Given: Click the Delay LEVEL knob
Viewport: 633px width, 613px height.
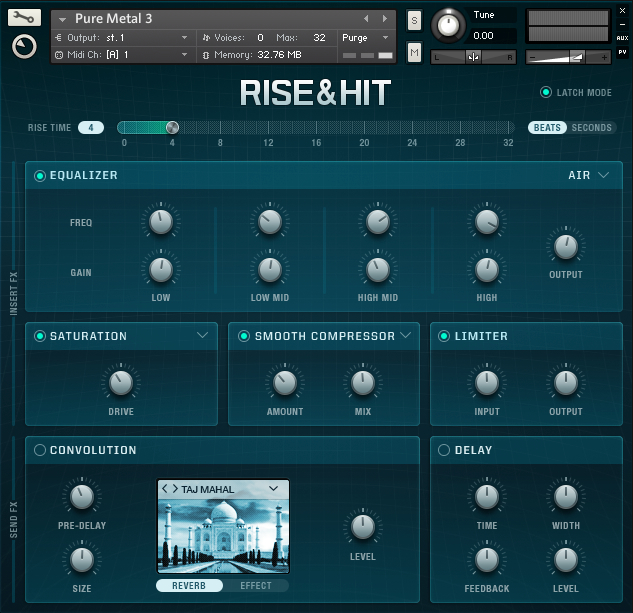Looking at the screenshot, I should tap(566, 560).
